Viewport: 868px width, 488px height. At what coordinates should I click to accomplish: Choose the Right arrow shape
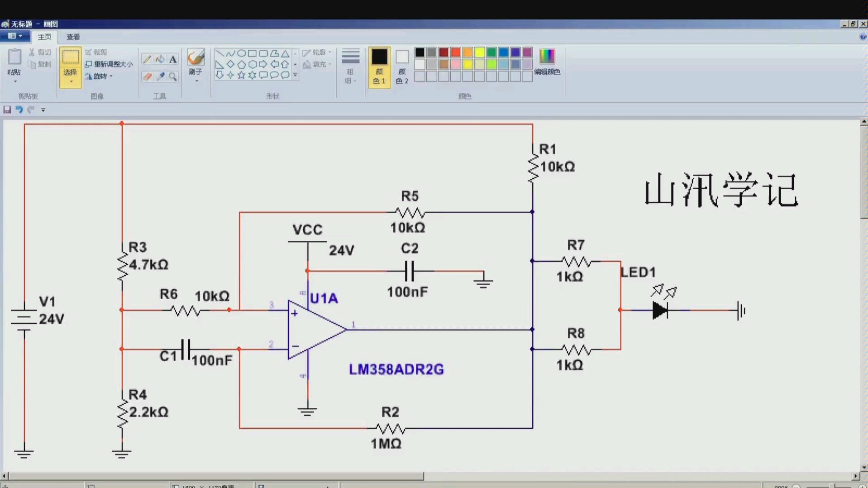point(263,64)
